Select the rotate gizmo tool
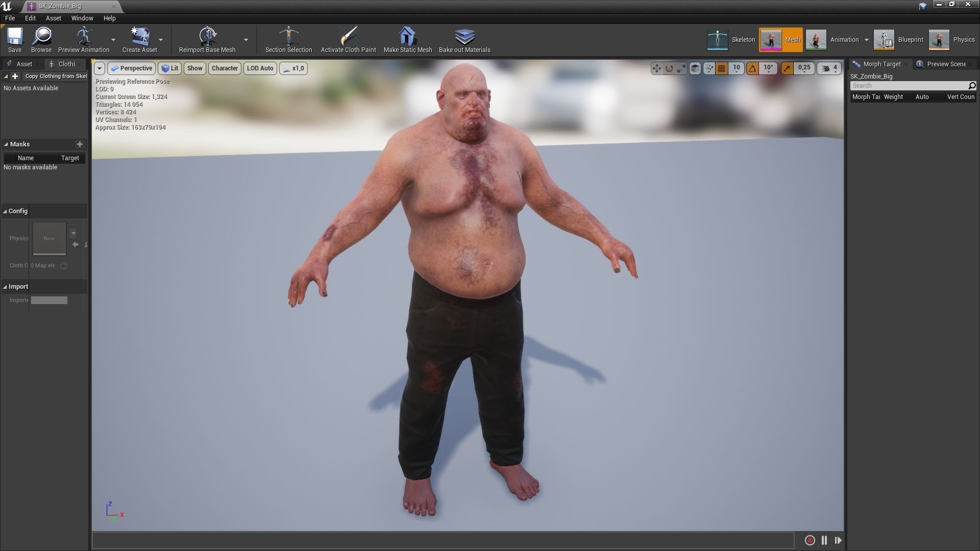 point(669,68)
